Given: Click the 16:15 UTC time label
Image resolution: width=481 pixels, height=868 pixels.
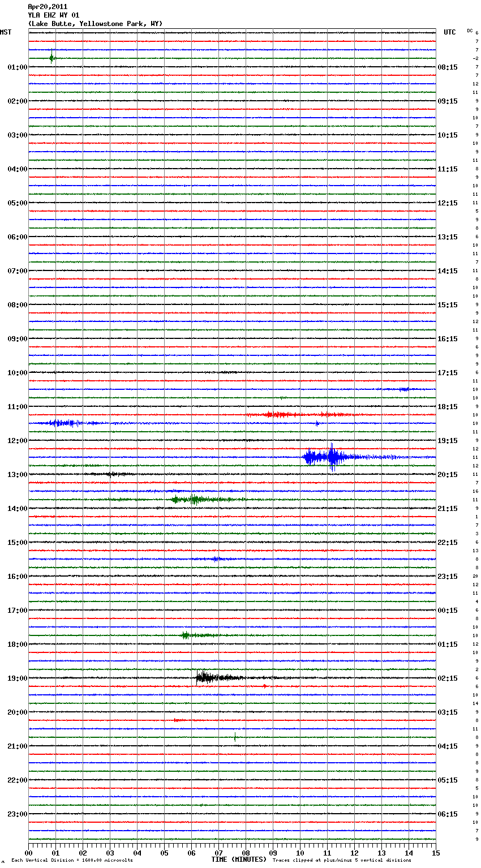Looking at the screenshot, I should pos(448,339).
